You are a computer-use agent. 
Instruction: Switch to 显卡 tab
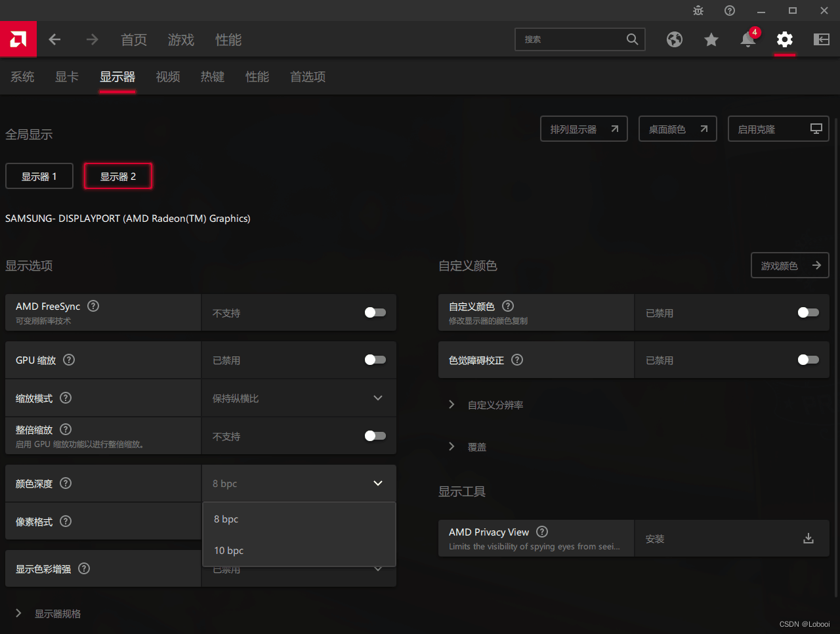[67, 77]
